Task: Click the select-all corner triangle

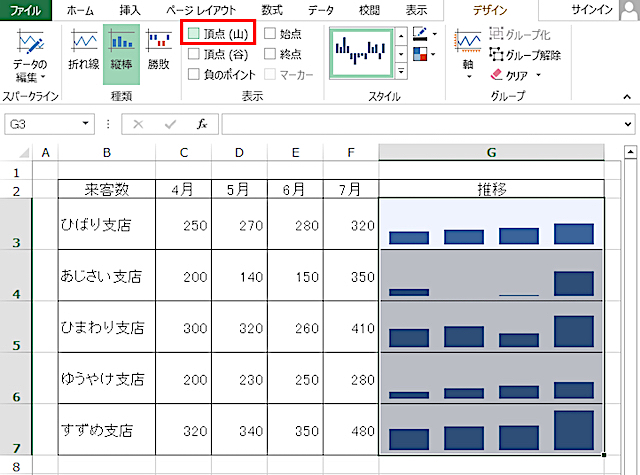Action: [24, 153]
